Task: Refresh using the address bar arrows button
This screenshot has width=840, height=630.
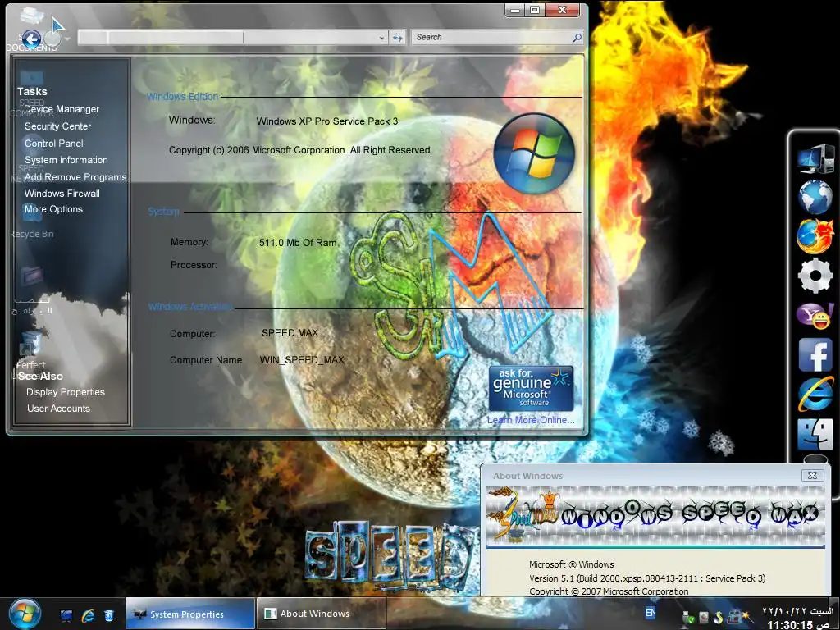Action: pos(398,38)
